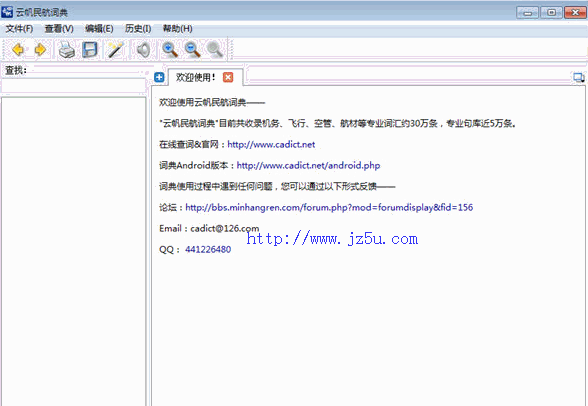
Task: Go forward with the right arrow icon
Action: click(x=40, y=49)
